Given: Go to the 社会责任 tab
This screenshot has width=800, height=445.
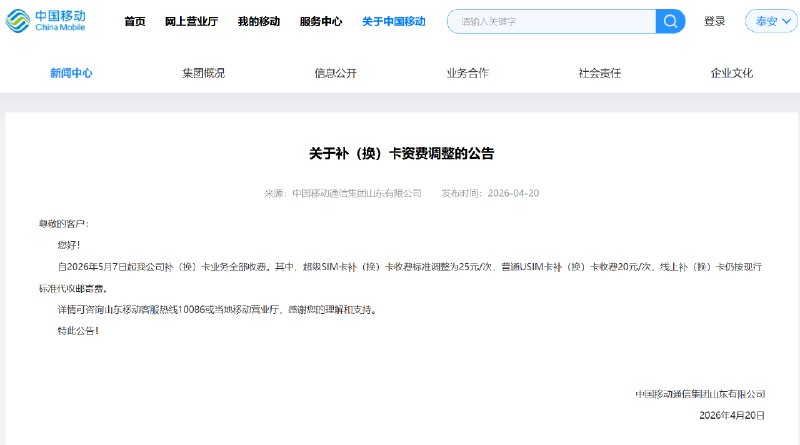Looking at the screenshot, I should coord(599,73).
